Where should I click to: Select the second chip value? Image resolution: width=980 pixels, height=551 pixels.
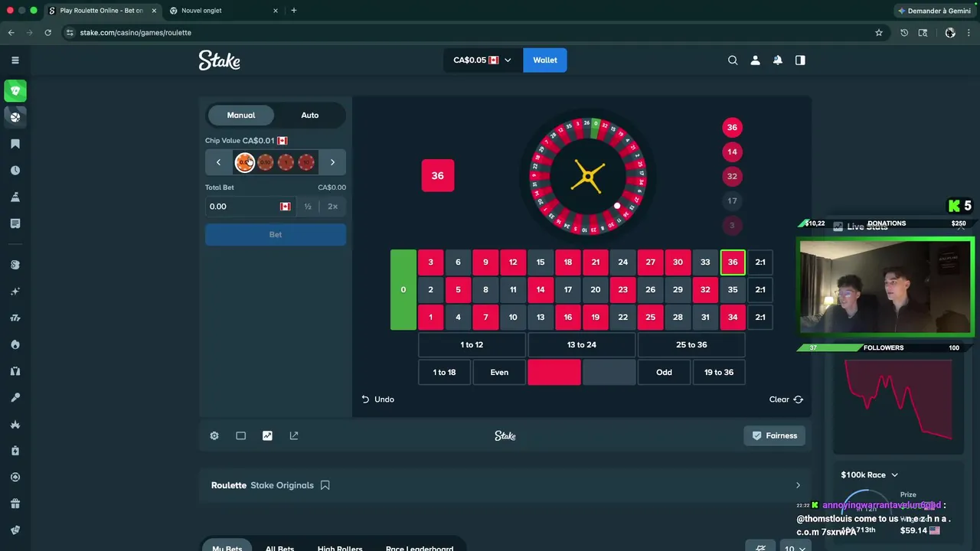265,162
